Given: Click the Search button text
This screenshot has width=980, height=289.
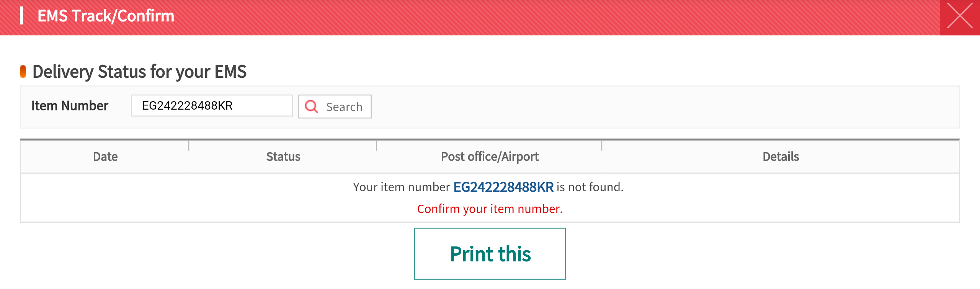Looking at the screenshot, I should (x=344, y=107).
